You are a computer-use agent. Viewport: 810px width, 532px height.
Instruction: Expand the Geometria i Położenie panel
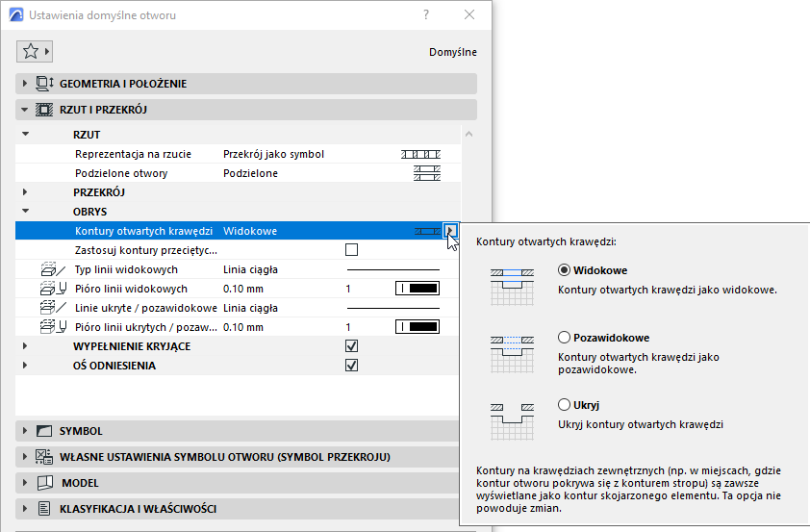[24, 83]
